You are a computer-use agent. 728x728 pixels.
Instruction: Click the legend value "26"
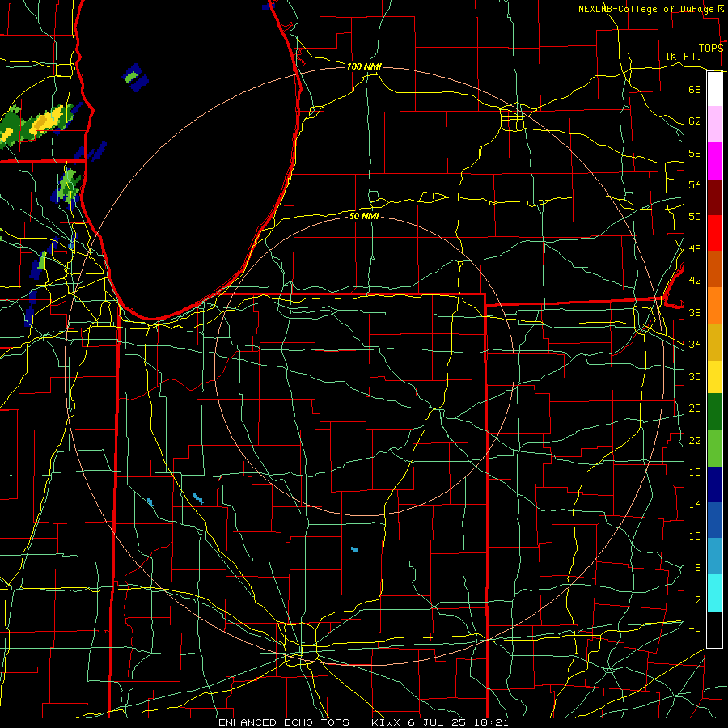coord(695,408)
